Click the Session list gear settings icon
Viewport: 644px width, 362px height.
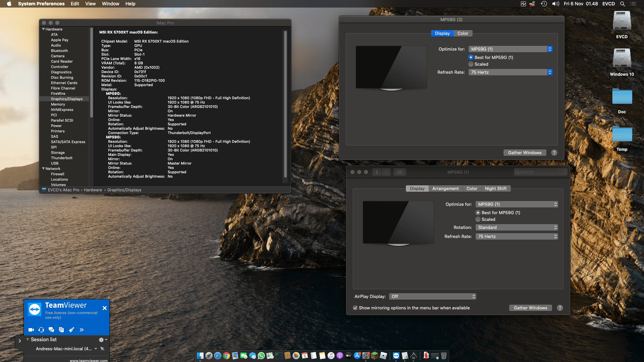click(101, 340)
